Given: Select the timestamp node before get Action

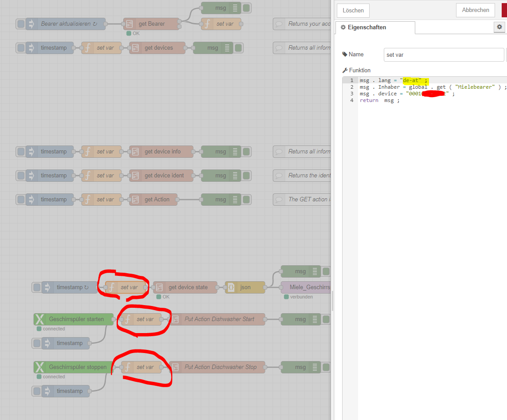Looking at the screenshot, I should pyautogui.click(x=50, y=200).
